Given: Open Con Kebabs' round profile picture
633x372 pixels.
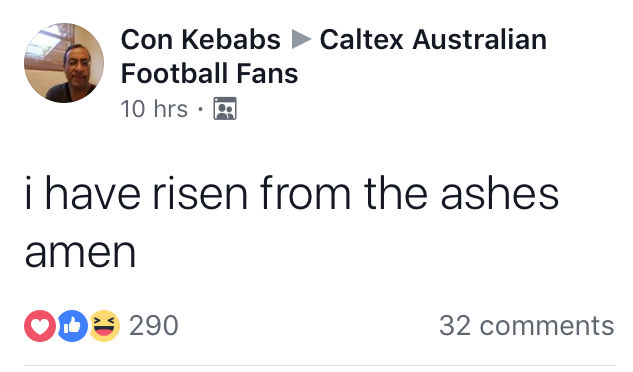Looking at the screenshot, I should [64, 63].
